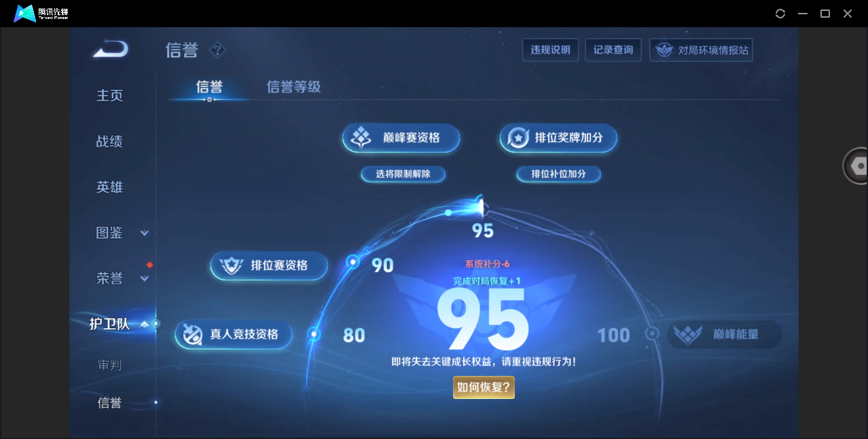Open 违规说明 button
Screen dimensions: 868x439
click(x=550, y=50)
